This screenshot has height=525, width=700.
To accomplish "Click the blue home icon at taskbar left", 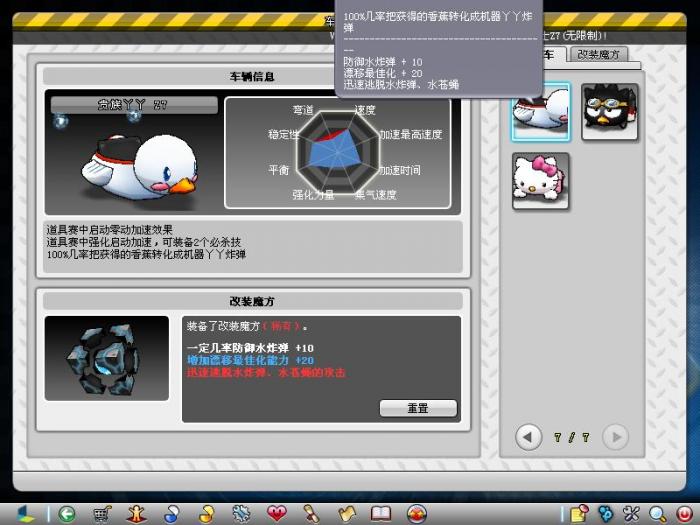I will click(x=25, y=514).
